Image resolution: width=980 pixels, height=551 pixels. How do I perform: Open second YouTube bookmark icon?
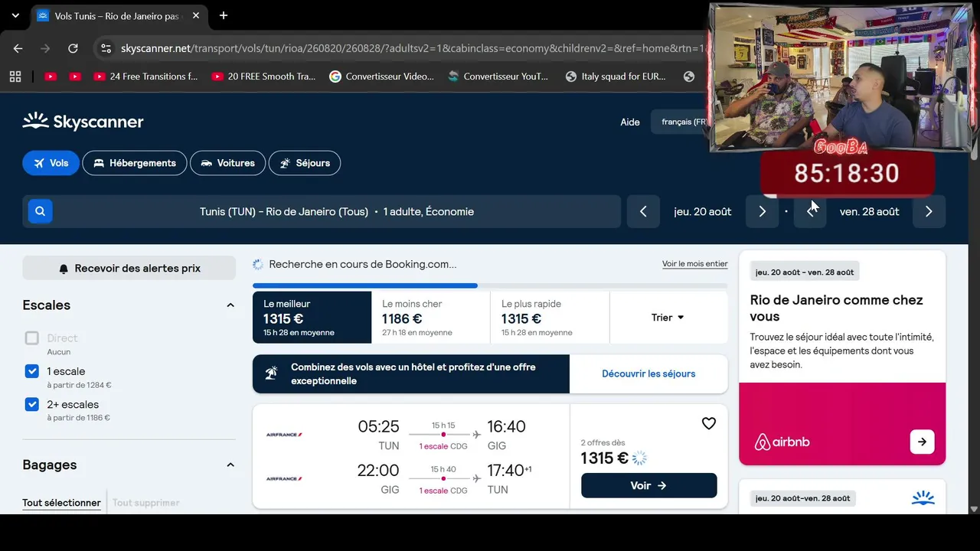coord(75,77)
